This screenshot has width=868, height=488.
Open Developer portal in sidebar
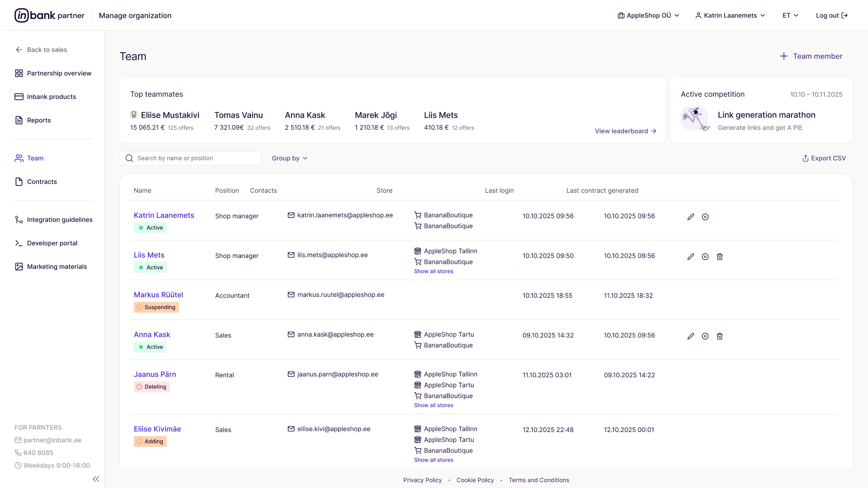pos(46,243)
